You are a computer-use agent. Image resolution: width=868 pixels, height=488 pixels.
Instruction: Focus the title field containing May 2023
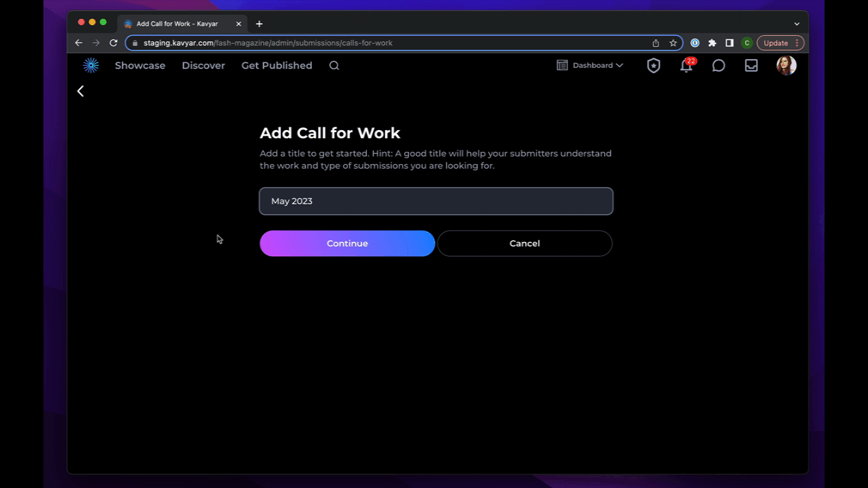pyautogui.click(x=436, y=201)
